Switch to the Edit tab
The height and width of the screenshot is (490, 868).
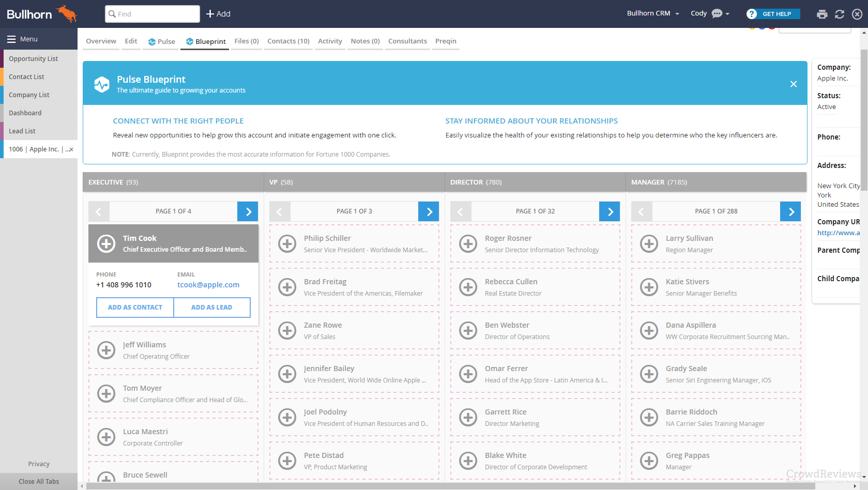tap(131, 41)
